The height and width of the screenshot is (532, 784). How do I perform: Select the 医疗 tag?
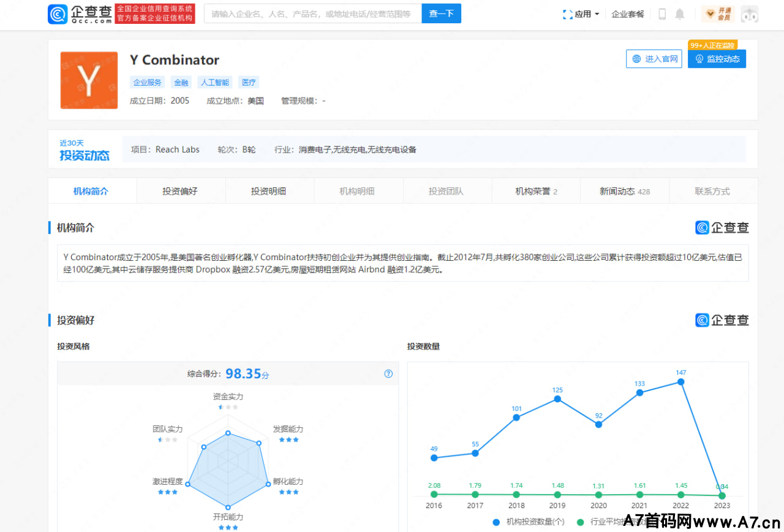(249, 82)
